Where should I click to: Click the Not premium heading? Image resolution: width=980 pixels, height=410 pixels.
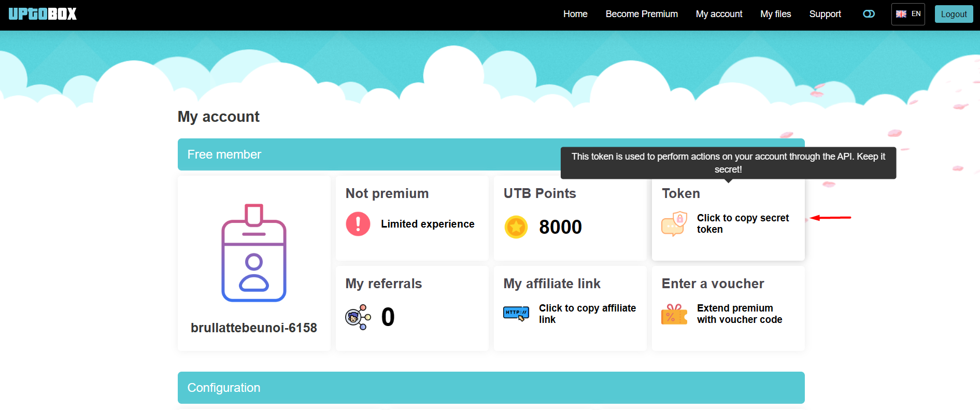coord(387,193)
